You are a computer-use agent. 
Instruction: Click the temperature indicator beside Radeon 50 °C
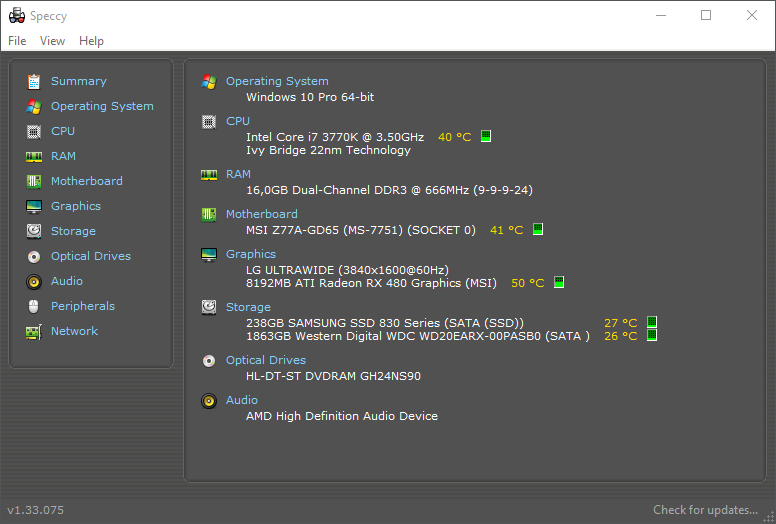[x=559, y=282]
